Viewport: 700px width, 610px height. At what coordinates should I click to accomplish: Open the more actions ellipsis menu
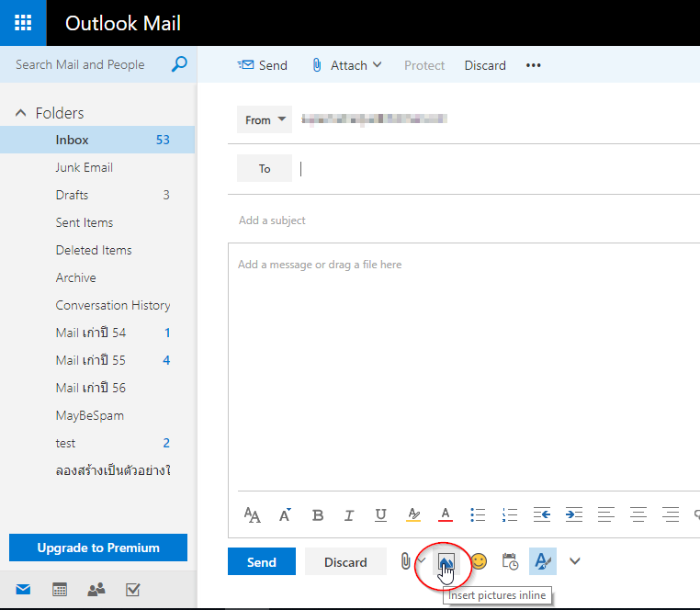coord(533,65)
